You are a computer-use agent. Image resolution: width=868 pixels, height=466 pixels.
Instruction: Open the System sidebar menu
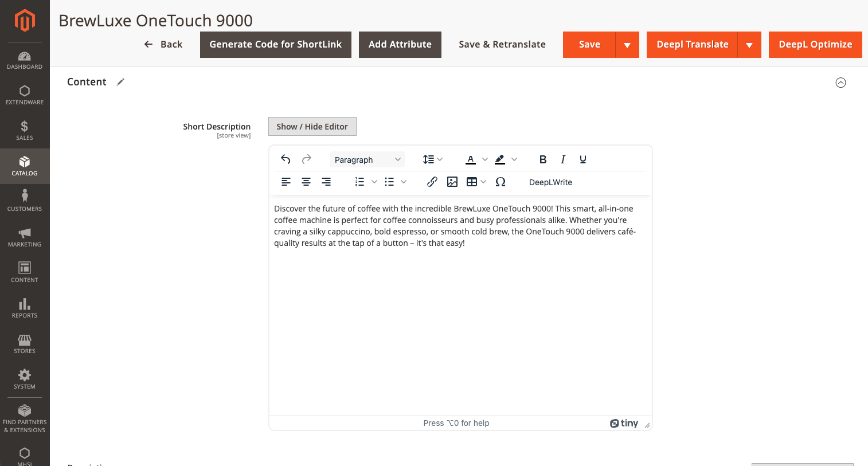point(25,379)
